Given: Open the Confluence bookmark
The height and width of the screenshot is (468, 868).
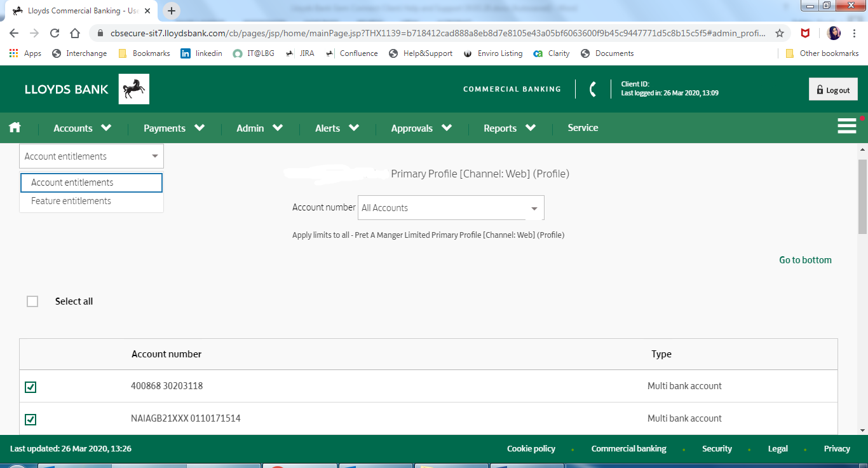Looking at the screenshot, I should [x=351, y=53].
